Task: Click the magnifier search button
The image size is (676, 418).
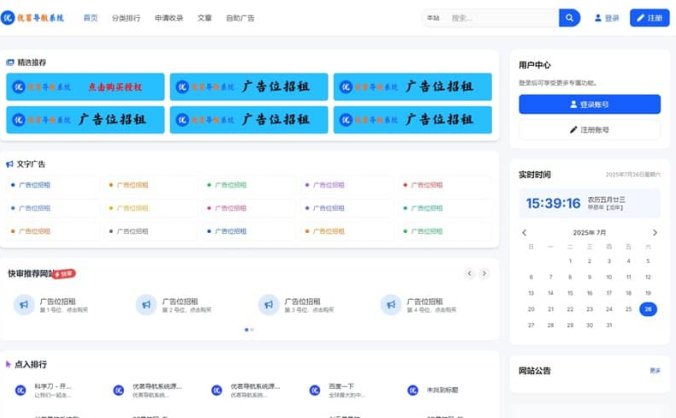Action: coord(570,18)
